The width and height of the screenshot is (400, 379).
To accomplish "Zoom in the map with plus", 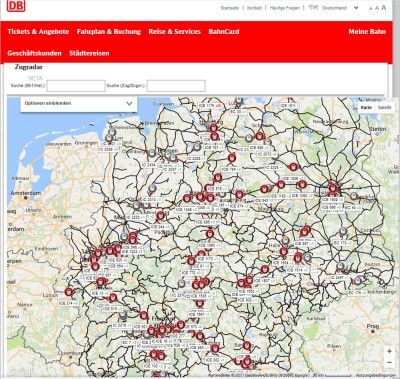I will 389,351.
